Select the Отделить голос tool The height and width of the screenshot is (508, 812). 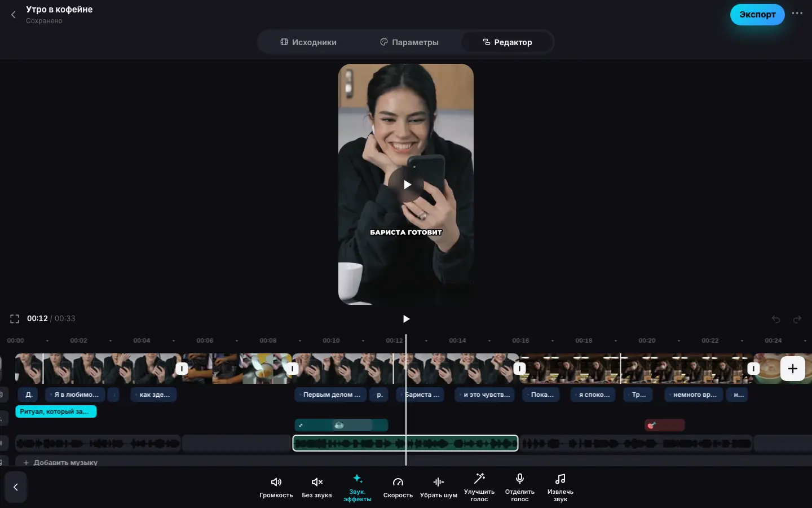click(520, 488)
